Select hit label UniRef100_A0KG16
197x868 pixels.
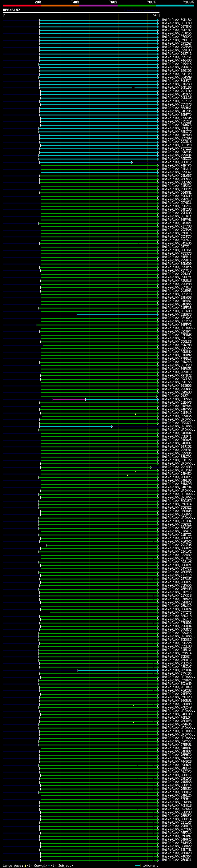pos(177,806)
